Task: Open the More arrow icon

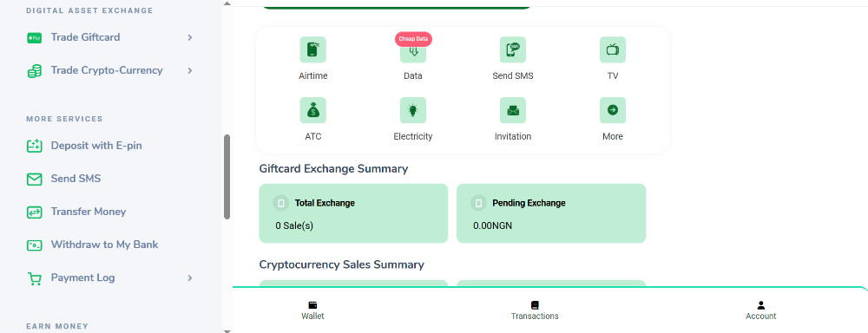Action: 613,111
